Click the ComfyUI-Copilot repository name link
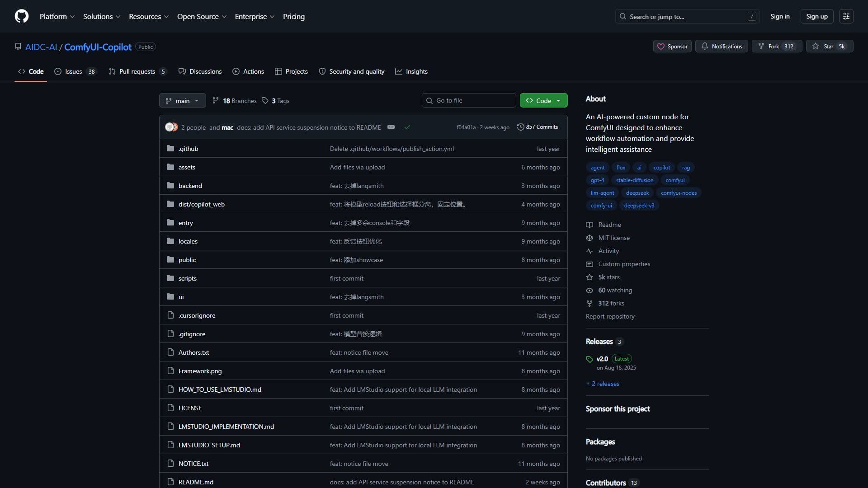Image resolution: width=868 pixels, height=488 pixels. click(98, 47)
